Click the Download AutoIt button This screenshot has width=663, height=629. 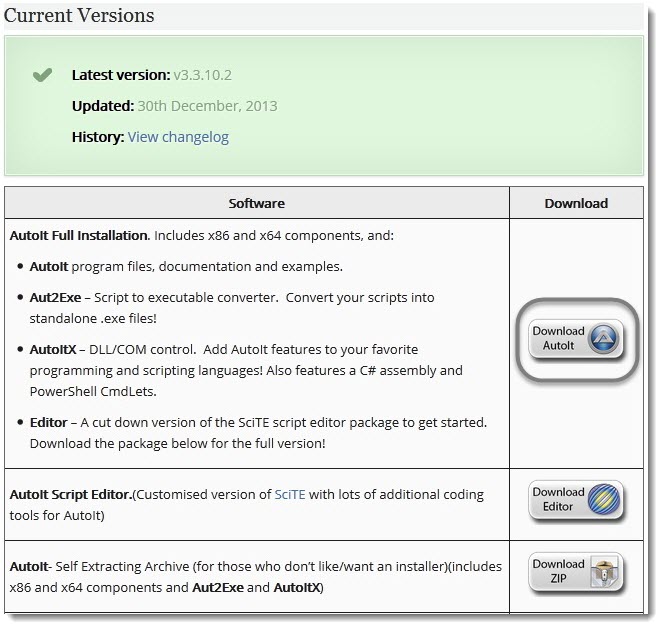click(576, 339)
